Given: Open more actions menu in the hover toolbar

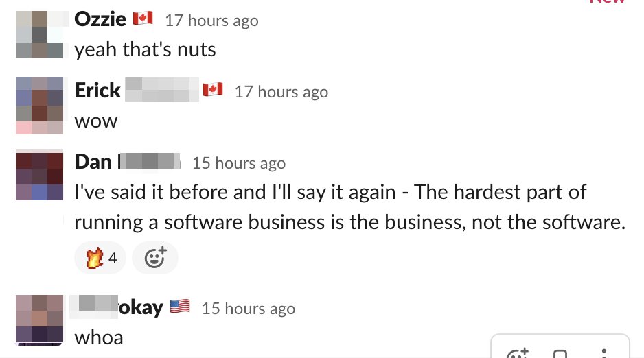Looking at the screenshot, I should pos(604,353).
